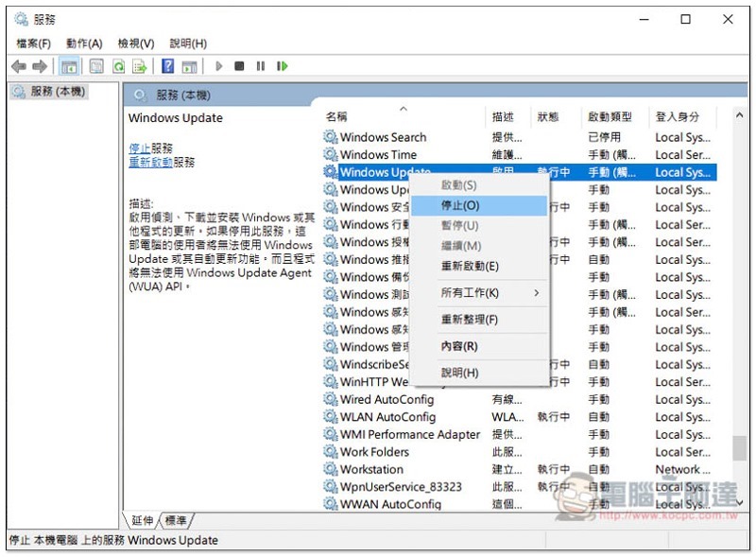Viewport: 756px width, 557px height.
Task: Click gear icon beside WinHTTP service
Action: pyautogui.click(x=330, y=382)
